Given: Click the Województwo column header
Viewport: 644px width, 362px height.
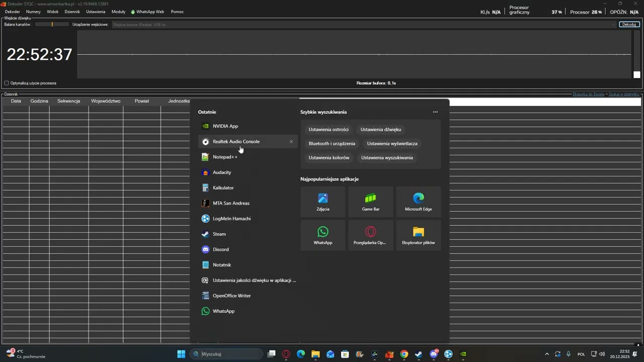Looking at the screenshot, I should point(106,101).
